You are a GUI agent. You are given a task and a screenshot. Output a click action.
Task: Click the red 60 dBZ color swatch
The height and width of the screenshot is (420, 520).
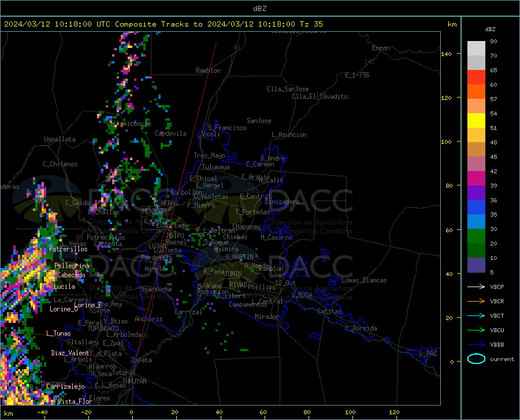point(476,77)
